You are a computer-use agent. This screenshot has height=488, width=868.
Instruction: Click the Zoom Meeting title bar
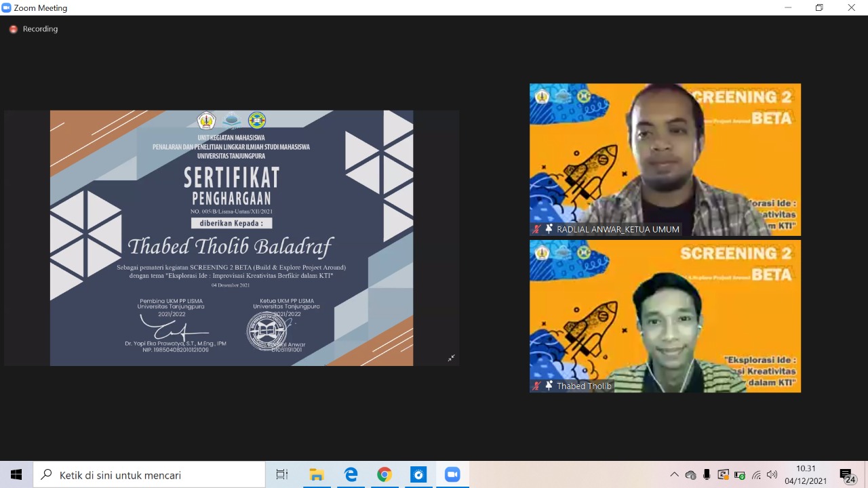407,7
